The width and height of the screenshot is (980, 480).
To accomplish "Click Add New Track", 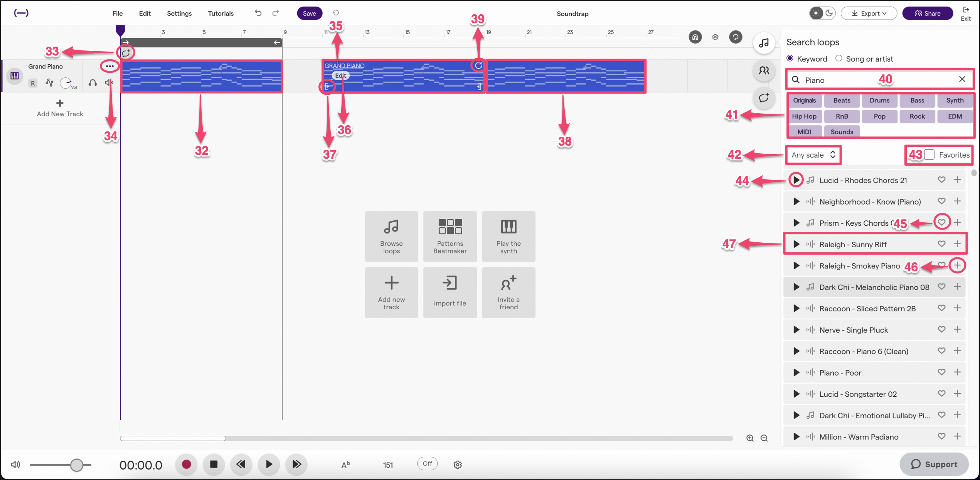I will [60, 108].
